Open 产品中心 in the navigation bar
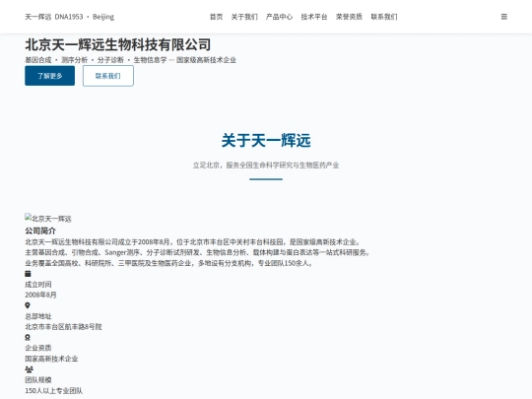This screenshot has width=532, height=399. (279, 17)
